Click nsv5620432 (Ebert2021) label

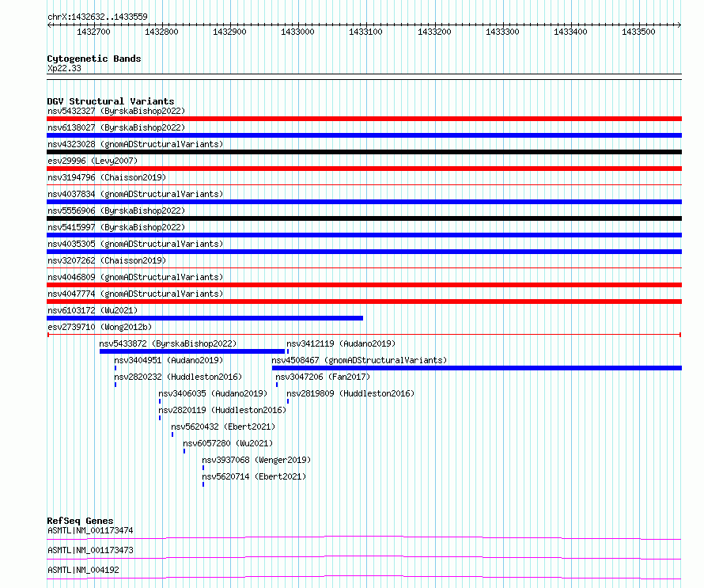coord(223,427)
